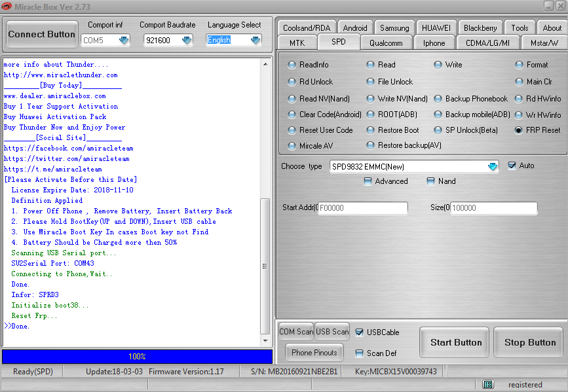Switch to the Samsung tab

pos(394,28)
